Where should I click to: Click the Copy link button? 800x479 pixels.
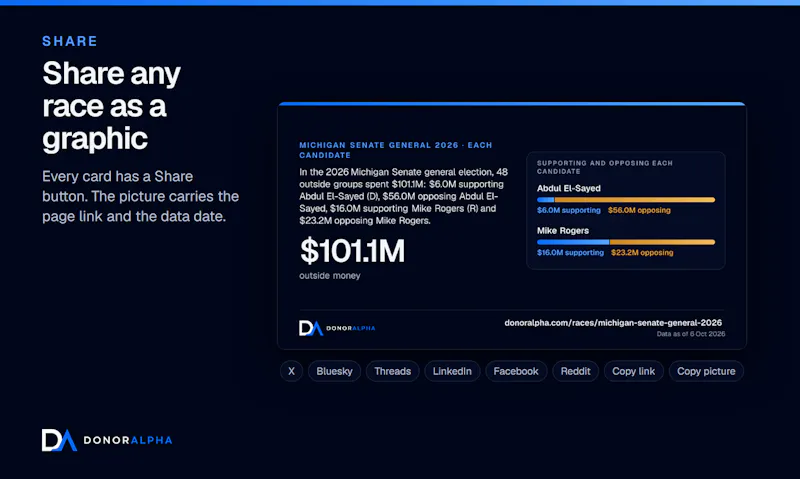tap(633, 371)
